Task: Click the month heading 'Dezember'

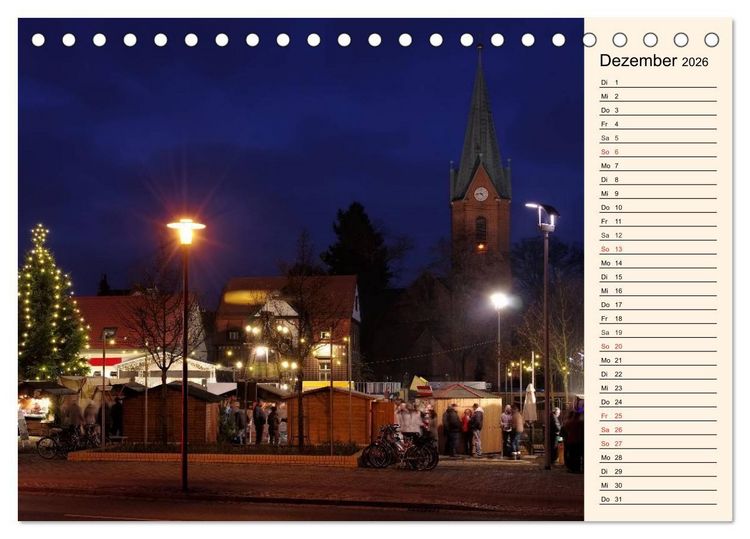Action: pos(638,61)
